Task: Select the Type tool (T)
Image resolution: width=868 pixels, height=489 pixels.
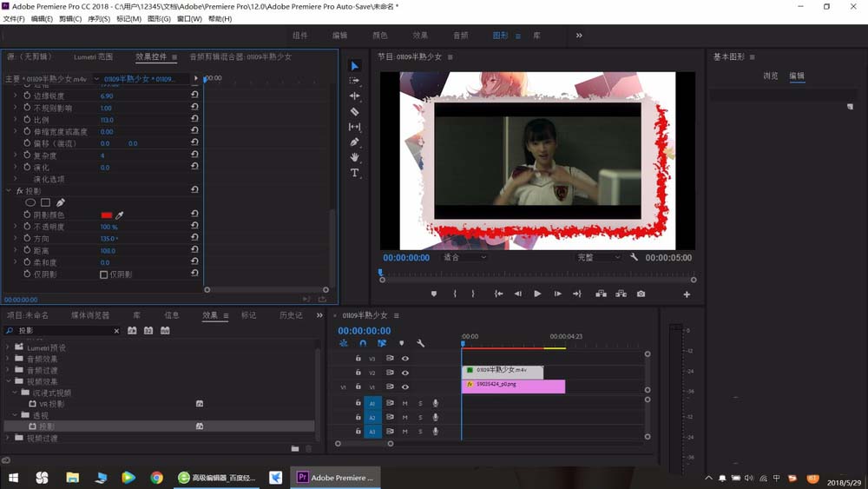Action: (354, 173)
